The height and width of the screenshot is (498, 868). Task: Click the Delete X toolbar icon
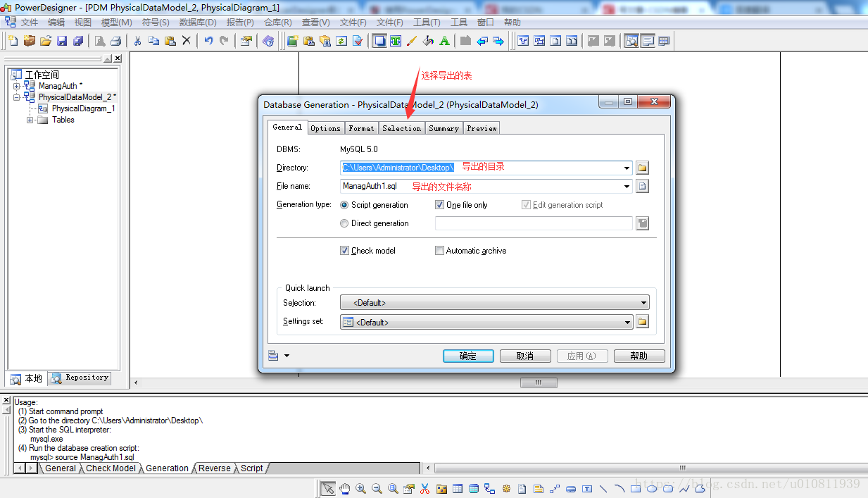pyautogui.click(x=186, y=41)
